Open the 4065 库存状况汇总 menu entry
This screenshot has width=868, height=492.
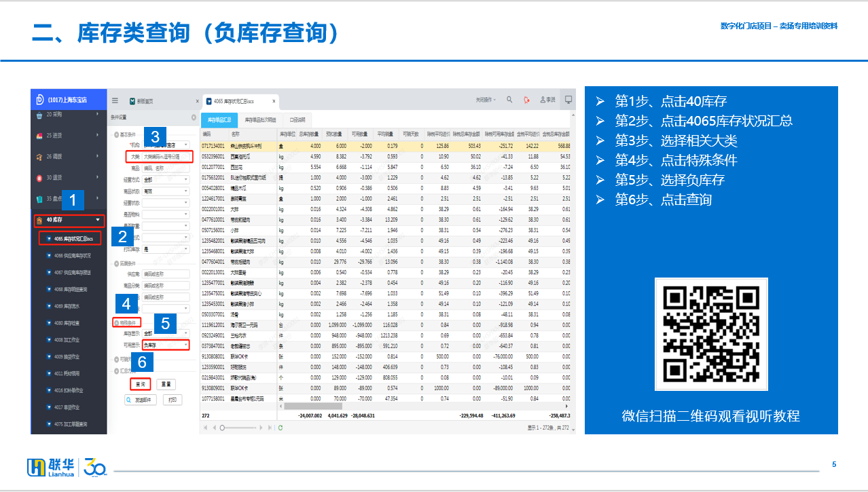[70, 238]
